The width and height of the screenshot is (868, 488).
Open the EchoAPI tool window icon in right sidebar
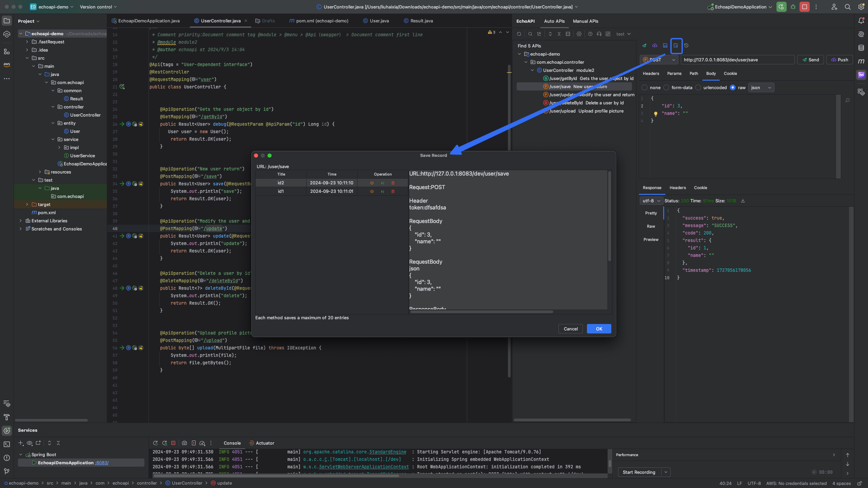(861, 75)
